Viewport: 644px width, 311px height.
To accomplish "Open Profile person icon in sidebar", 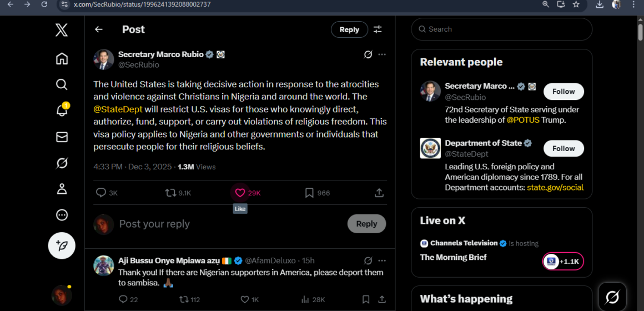I will (x=62, y=189).
